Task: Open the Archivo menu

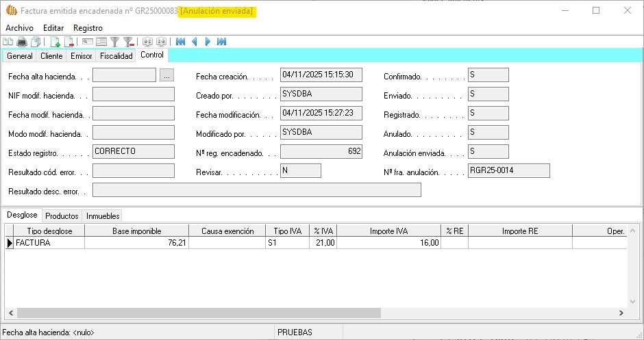Action: coord(19,28)
